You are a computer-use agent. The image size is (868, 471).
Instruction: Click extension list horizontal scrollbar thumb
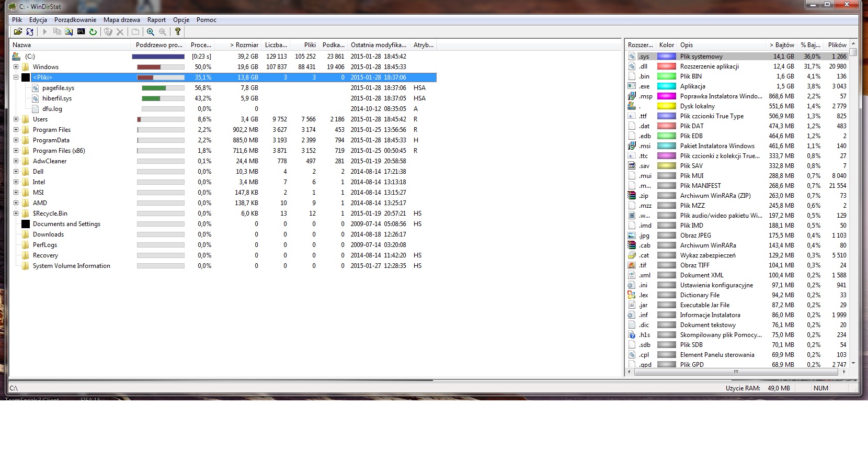pos(736,372)
